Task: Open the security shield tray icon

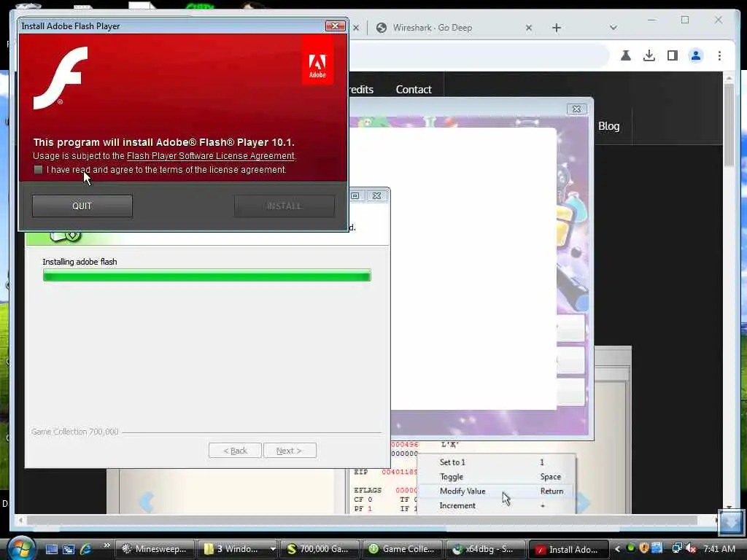Action: click(x=644, y=548)
